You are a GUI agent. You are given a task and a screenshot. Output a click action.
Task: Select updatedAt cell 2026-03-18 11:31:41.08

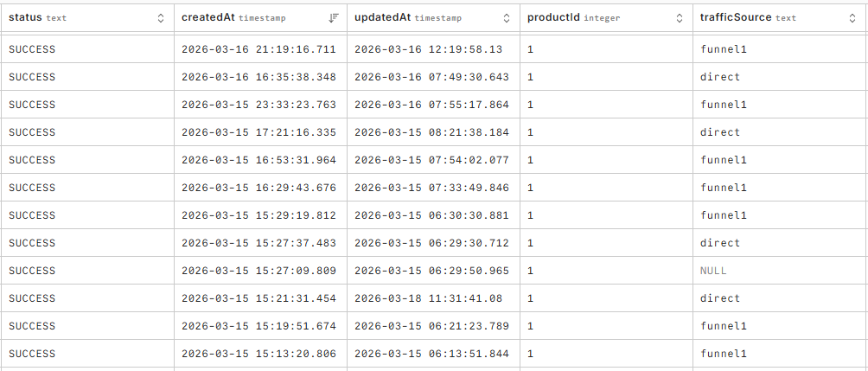[428, 298]
